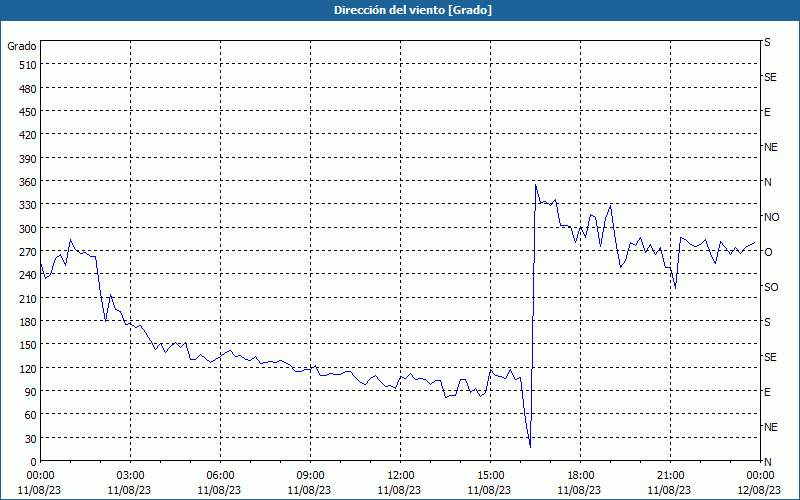Click the 90 degree axis label
Viewport: 800px width, 500px height.
tap(31, 392)
